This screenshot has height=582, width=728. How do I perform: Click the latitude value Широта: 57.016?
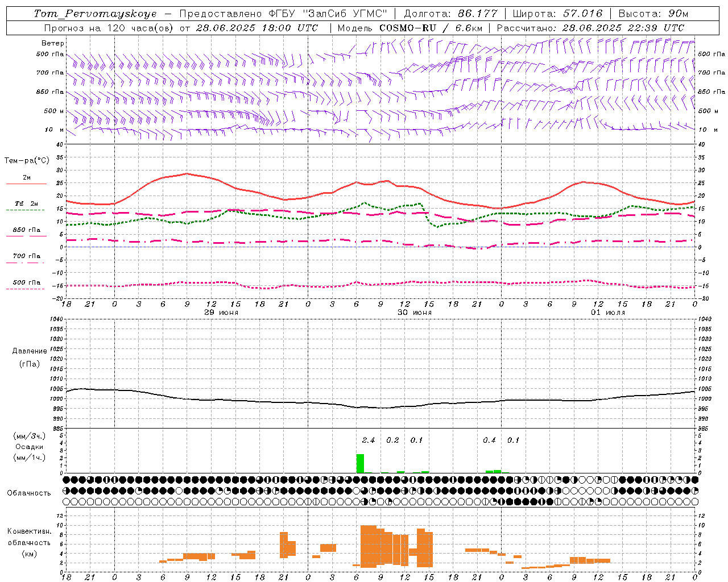point(557,14)
